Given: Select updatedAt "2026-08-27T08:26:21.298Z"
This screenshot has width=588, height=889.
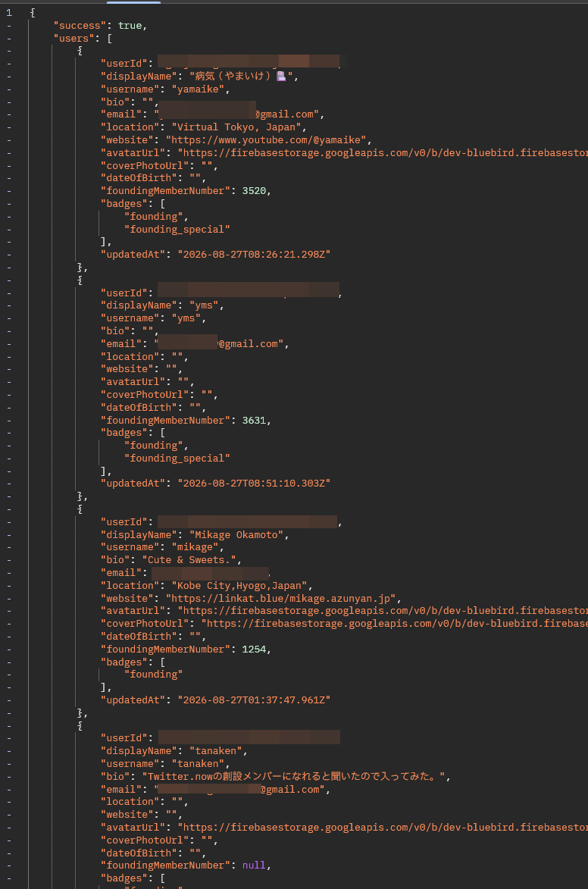Looking at the screenshot, I should 254,255.
